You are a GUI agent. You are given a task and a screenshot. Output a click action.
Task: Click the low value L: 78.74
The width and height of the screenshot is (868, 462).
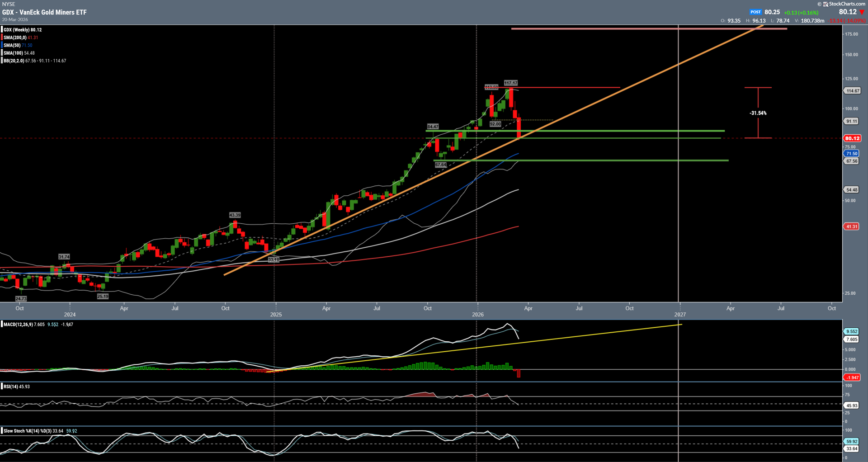780,21
